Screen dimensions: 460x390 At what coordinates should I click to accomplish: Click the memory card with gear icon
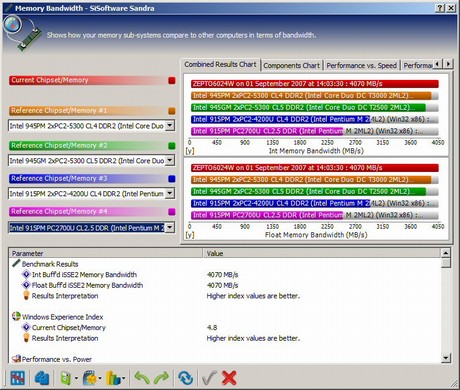pyautogui.click(x=90, y=378)
